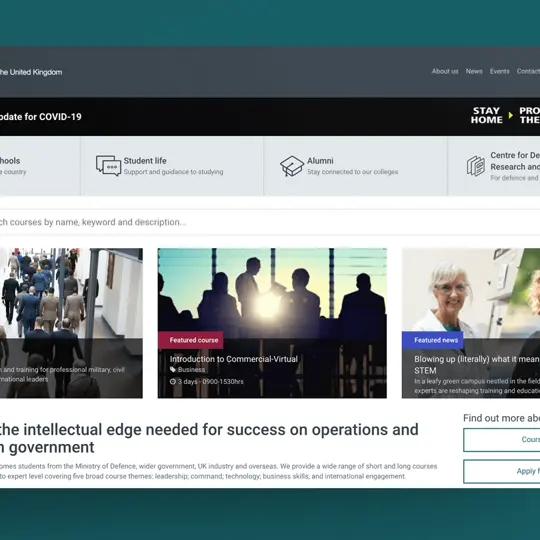
Task: Click the Stay Home banner graphic
Action: click(505, 115)
